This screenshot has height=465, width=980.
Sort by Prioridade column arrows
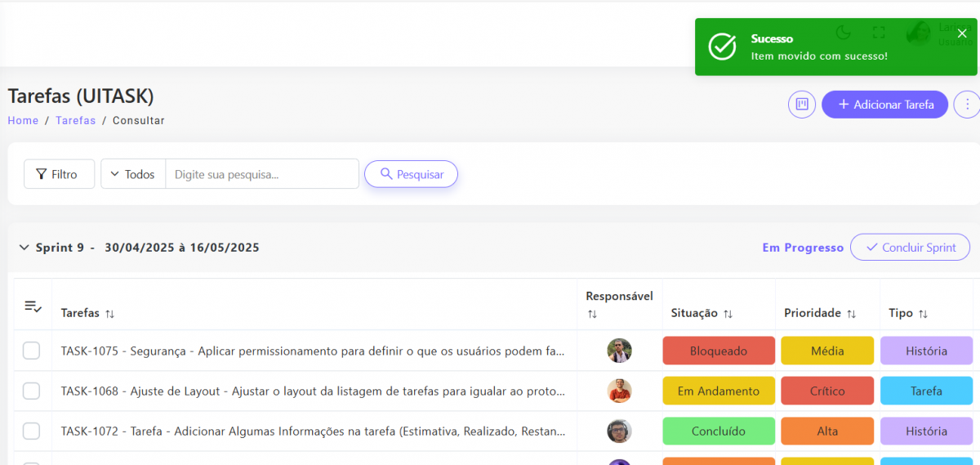tap(851, 314)
